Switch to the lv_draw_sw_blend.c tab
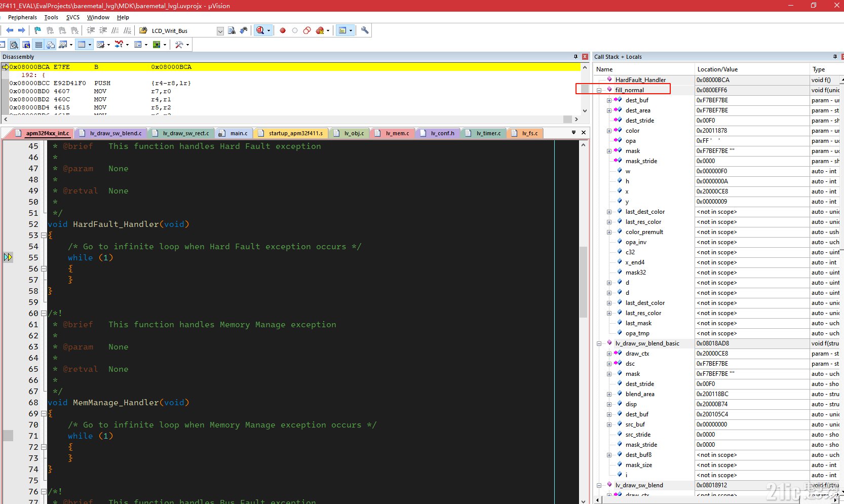844x504 pixels. [111, 133]
